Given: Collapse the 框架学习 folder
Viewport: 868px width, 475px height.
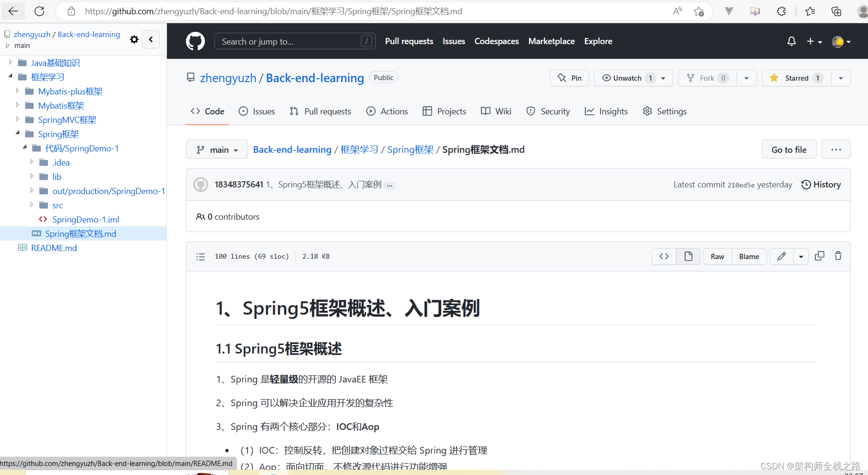Looking at the screenshot, I should tap(10, 76).
